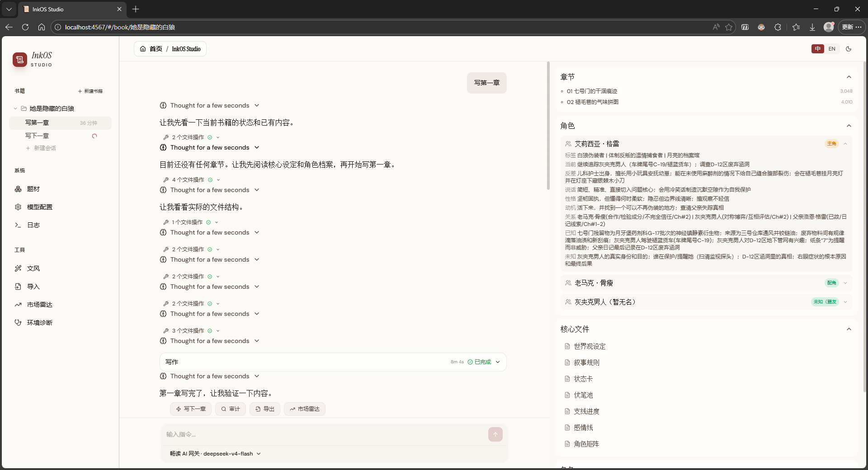Expand the 3 个文件操作 entry
The image size is (868, 470).
coord(191,331)
